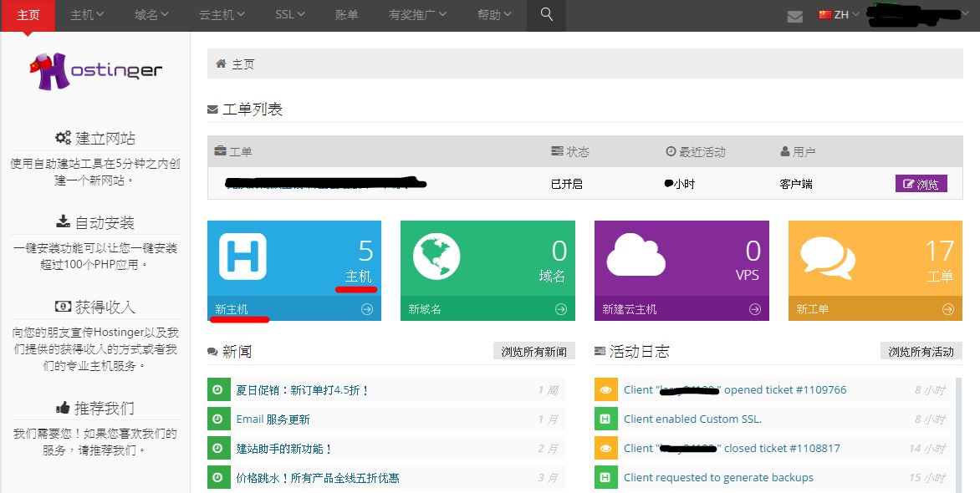
Task: Click the 浏览所有新闻 button
Action: [533, 351]
